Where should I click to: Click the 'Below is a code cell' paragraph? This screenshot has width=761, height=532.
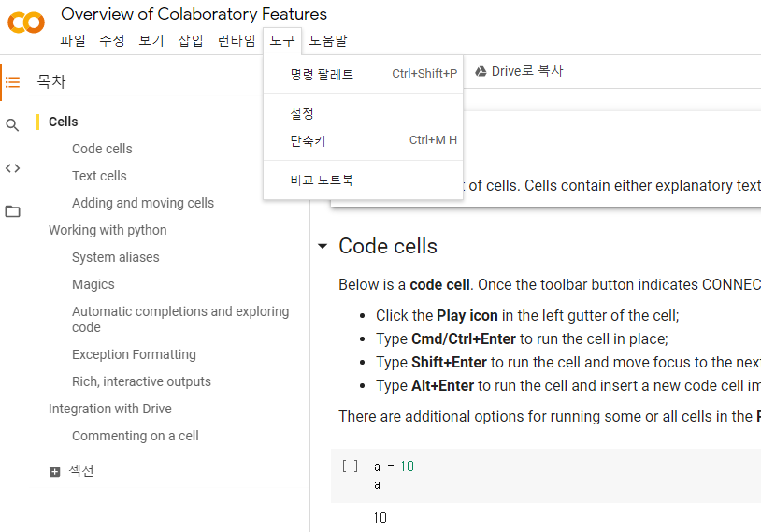coord(550,285)
